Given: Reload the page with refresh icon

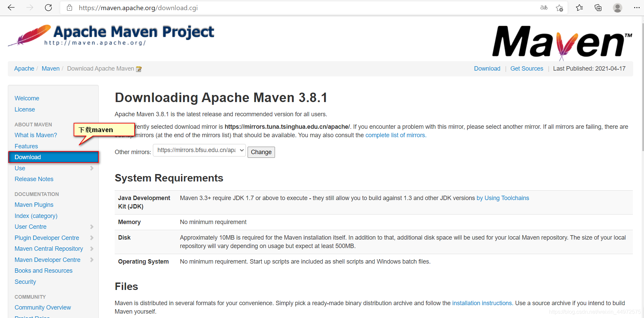Looking at the screenshot, I should point(48,8).
